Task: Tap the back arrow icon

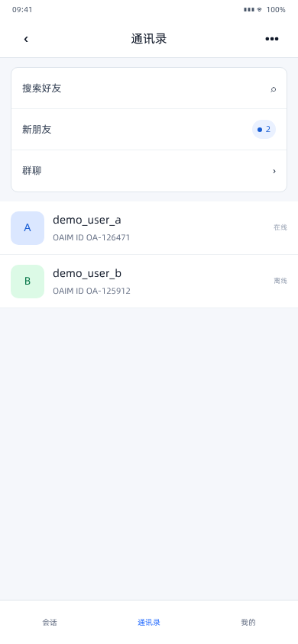Action: (26, 39)
